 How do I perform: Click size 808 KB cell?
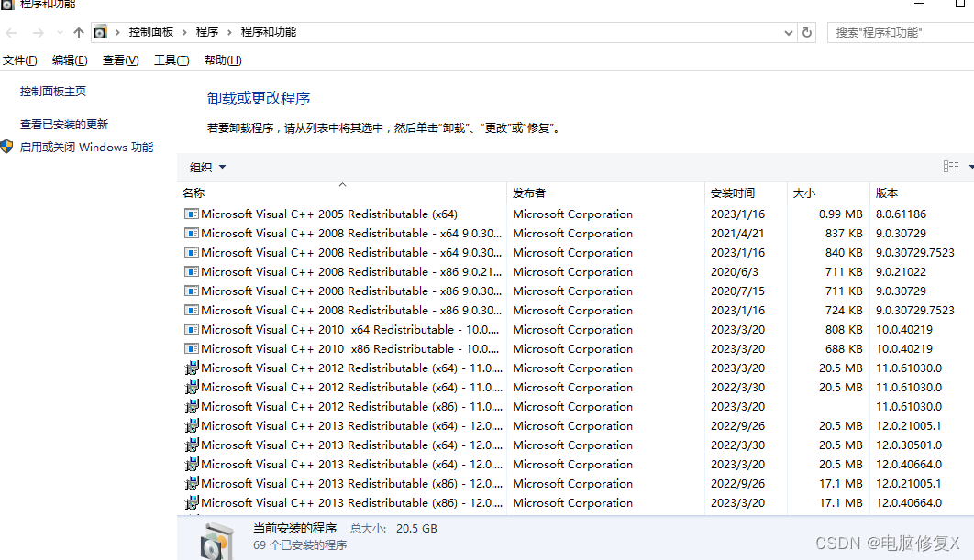coord(844,330)
